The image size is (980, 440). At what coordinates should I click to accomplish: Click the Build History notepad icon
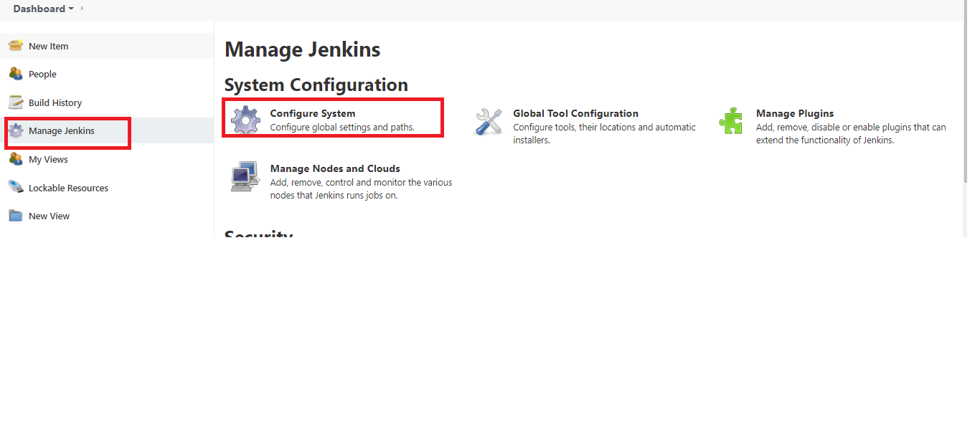click(x=15, y=102)
